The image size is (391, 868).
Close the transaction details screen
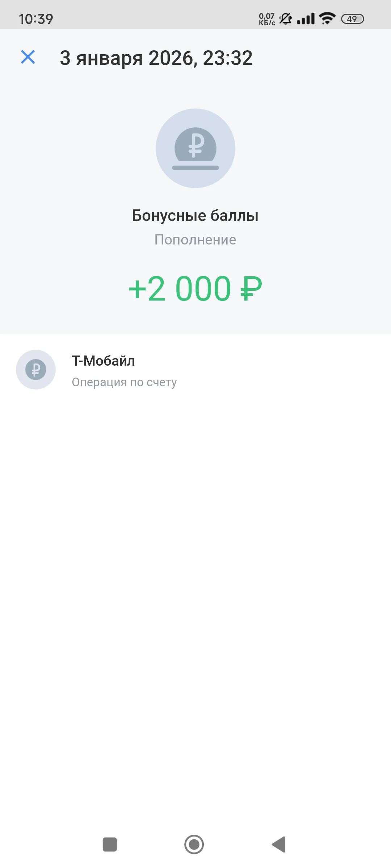(x=28, y=57)
